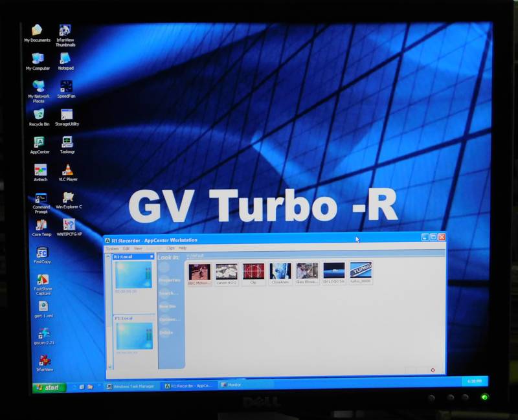Click the Search... button in the clips sidebar
The image size is (518, 420).
[168, 293]
